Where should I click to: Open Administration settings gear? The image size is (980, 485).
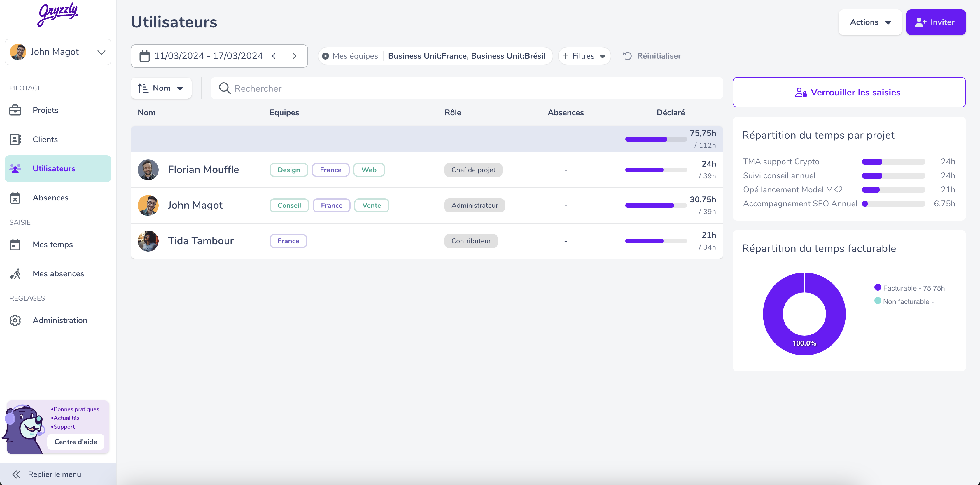point(15,320)
